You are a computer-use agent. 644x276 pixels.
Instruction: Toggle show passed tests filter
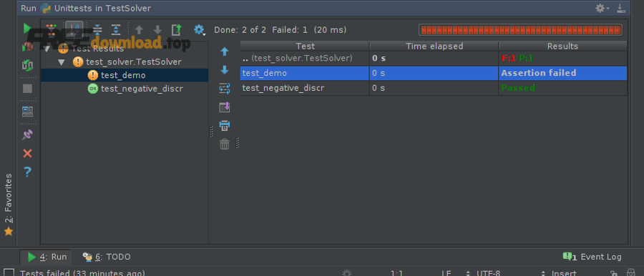point(52,29)
